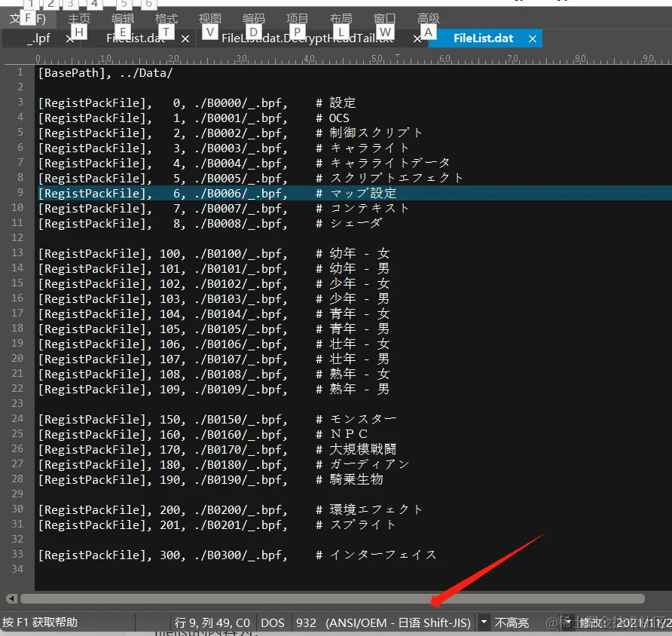The image size is (672, 636).
Task: Click the 修改: 2021/11/2 status entry
Action: 625,622
